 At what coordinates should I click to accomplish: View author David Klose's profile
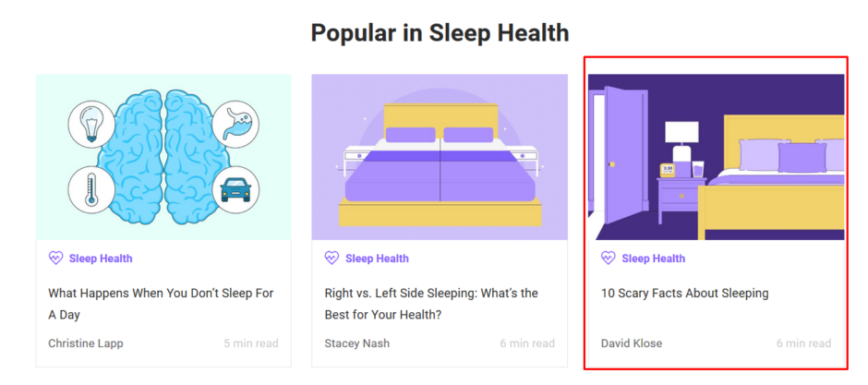[x=632, y=343]
